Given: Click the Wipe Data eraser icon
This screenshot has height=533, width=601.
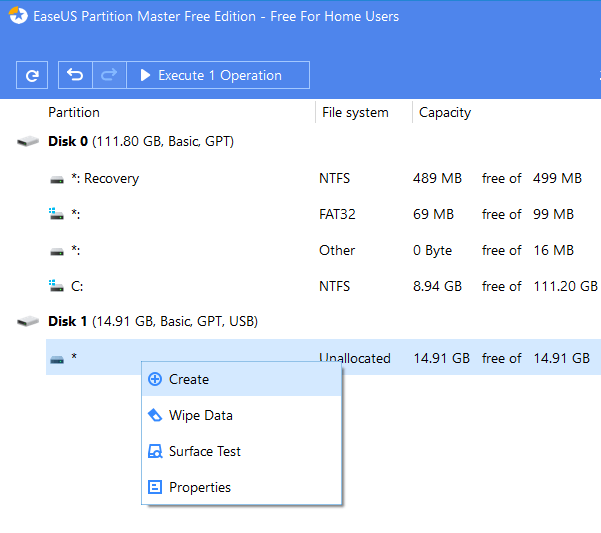Looking at the screenshot, I should 155,415.
